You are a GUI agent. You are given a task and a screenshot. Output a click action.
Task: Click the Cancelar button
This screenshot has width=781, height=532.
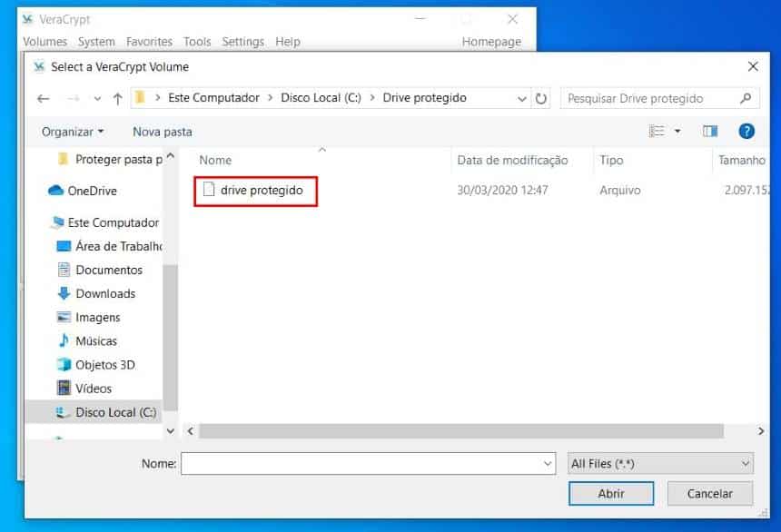tap(710, 494)
